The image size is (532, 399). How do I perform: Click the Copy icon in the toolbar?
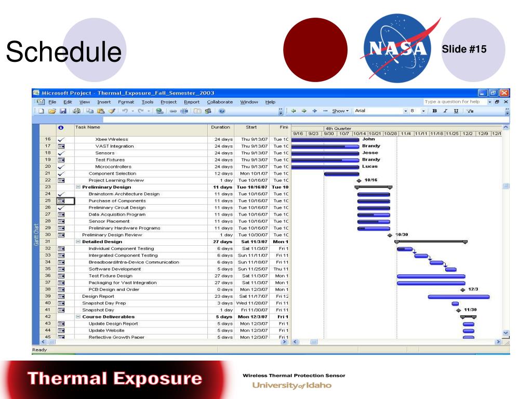tap(89, 111)
